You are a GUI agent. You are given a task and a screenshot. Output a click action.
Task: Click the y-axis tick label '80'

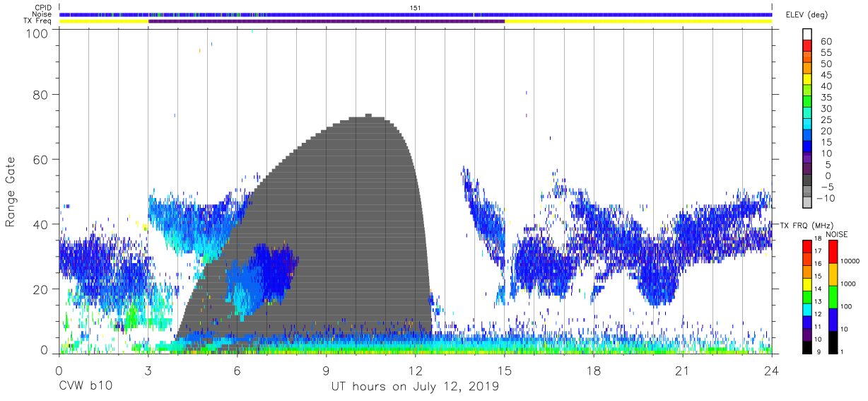coord(41,95)
